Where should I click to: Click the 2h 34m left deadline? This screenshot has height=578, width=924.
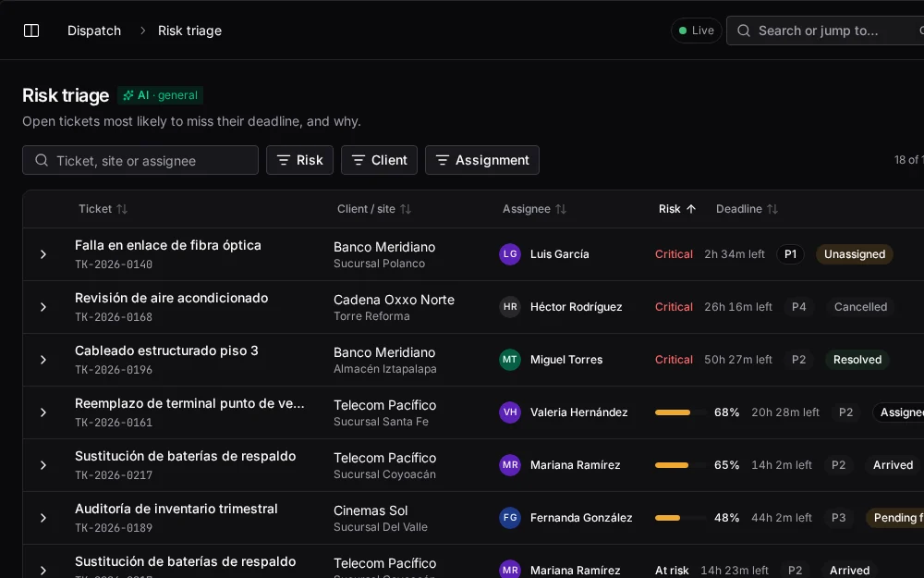pos(735,254)
